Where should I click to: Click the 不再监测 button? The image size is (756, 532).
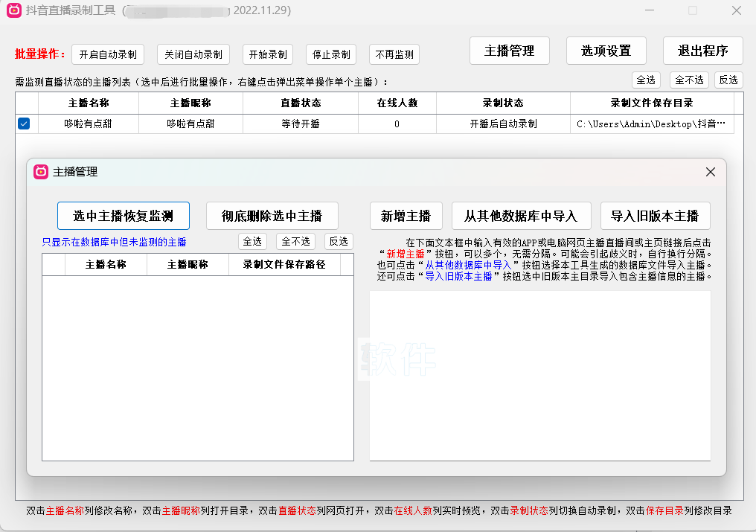pyautogui.click(x=394, y=54)
